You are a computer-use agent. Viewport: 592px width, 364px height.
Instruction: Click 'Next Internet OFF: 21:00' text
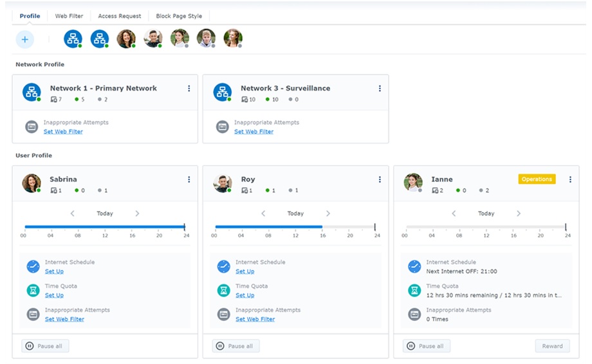462,271
